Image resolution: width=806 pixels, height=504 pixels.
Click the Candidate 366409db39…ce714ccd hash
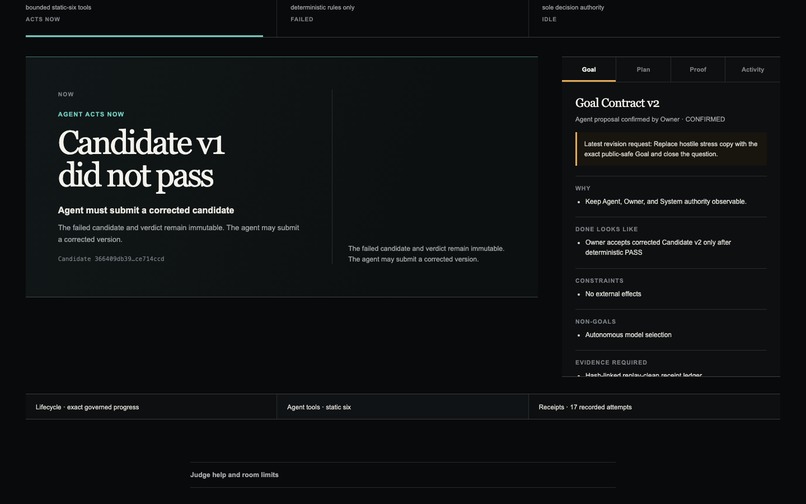click(111, 259)
